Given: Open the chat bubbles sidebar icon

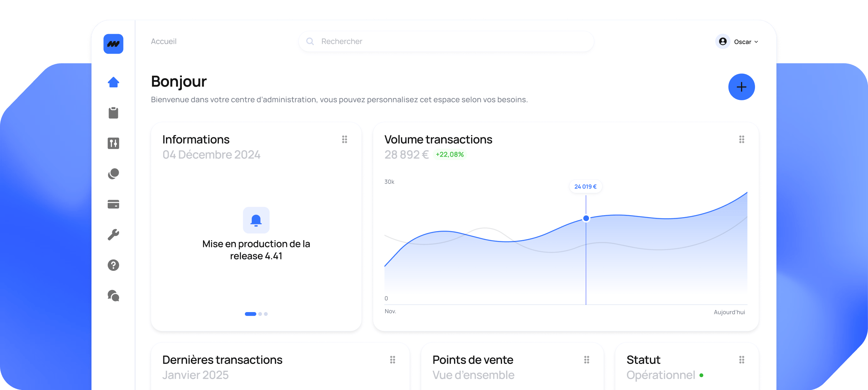Looking at the screenshot, I should click(x=113, y=296).
